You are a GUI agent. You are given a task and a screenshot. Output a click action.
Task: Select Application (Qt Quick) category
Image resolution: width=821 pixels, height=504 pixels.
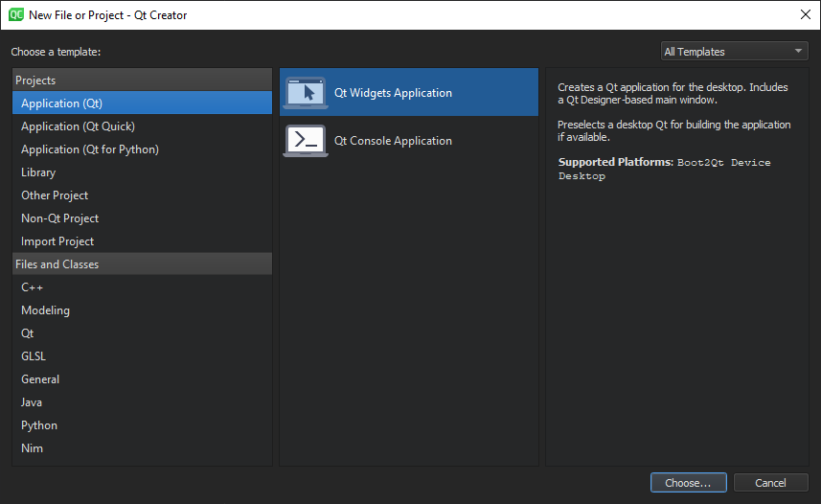coord(142,126)
